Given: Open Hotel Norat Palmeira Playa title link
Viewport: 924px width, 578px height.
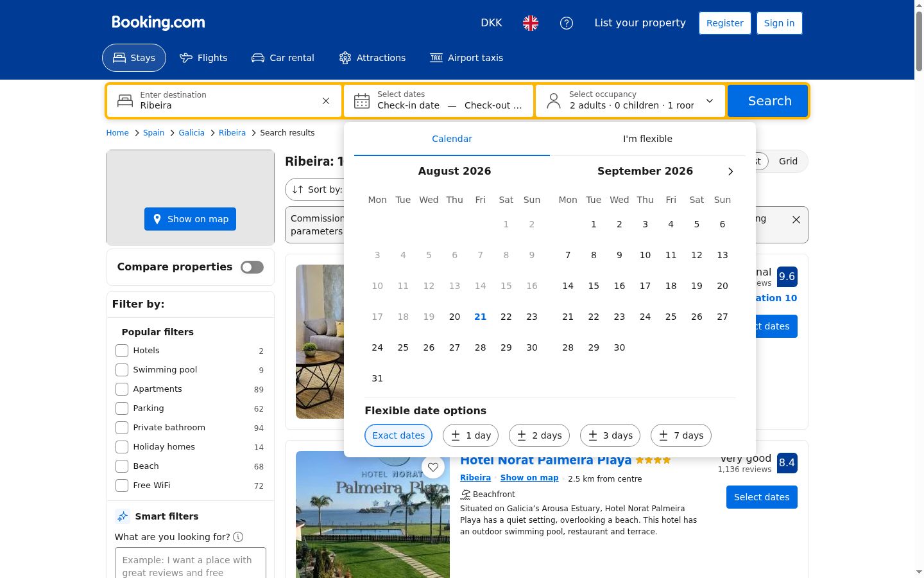Looking at the screenshot, I should [545, 460].
